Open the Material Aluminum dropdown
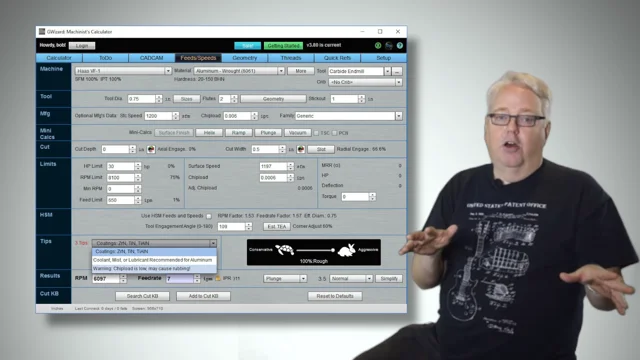The width and height of the screenshot is (640, 360). [x=239, y=71]
